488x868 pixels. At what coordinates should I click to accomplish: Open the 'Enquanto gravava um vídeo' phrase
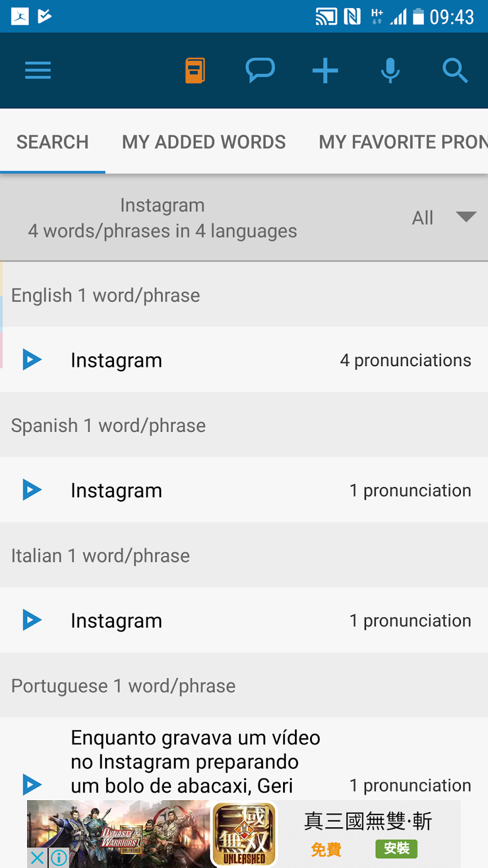195,762
